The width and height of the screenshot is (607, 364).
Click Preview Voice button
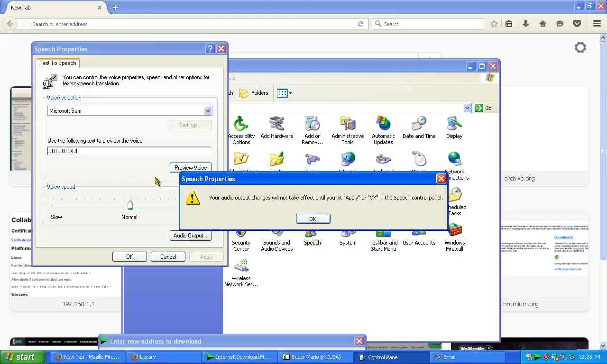click(x=191, y=167)
